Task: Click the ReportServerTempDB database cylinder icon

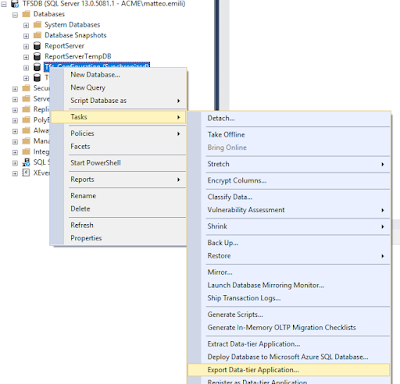Action: point(37,56)
